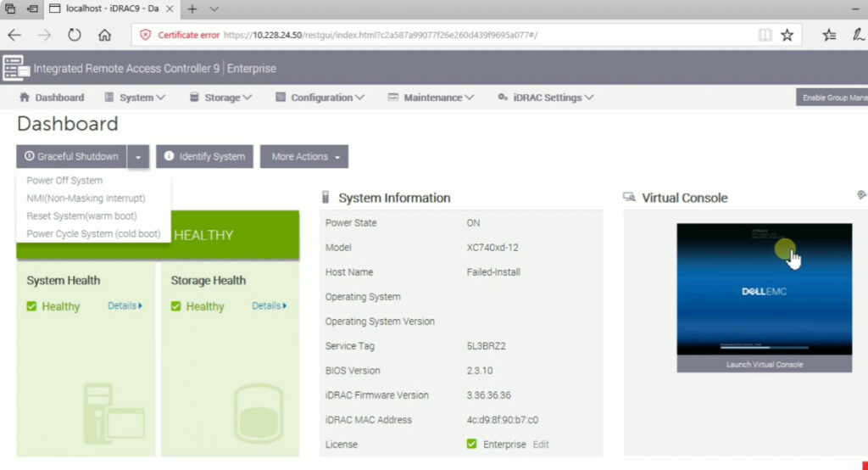The height and width of the screenshot is (470, 868).
Task: Click the iDRAC server logo icon
Action: pyautogui.click(x=14, y=68)
